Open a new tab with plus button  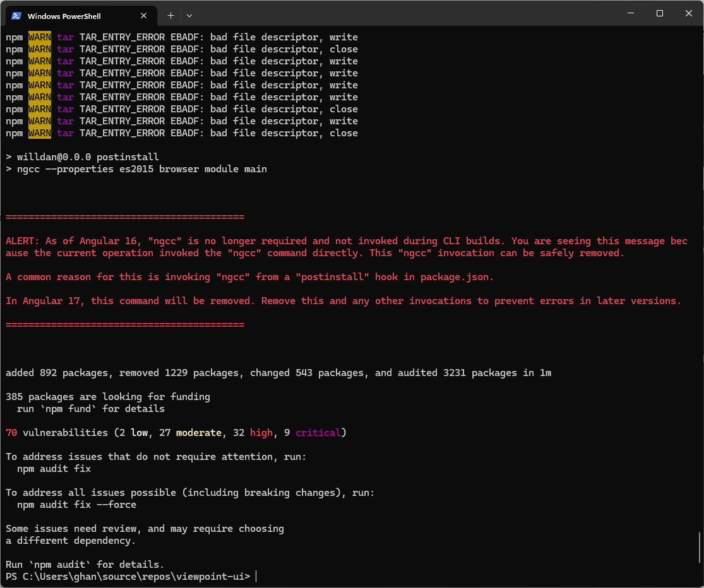point(170,16)
